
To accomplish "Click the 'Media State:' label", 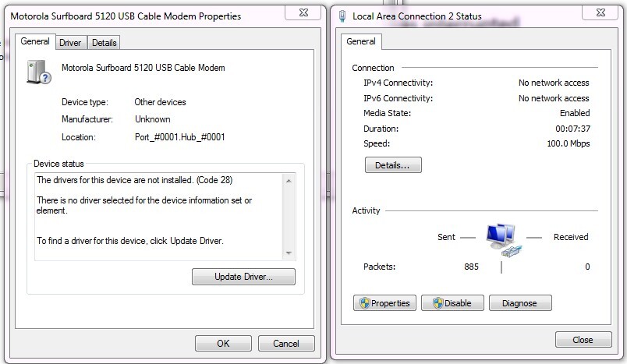I will 387,113.
